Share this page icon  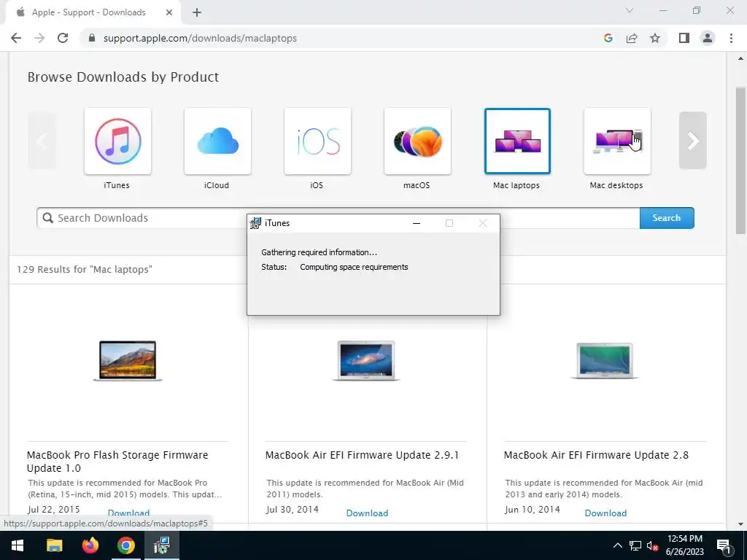pos(632,38)
